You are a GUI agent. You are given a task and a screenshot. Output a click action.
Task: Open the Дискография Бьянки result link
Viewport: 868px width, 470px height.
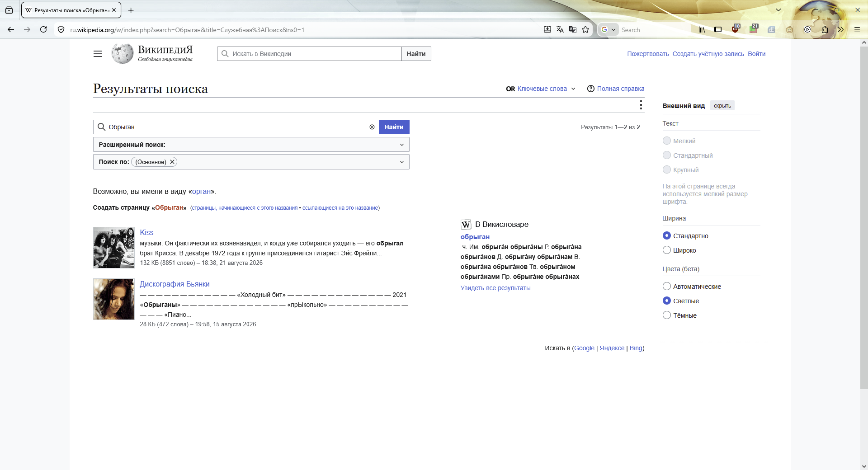tap(175, 284)
